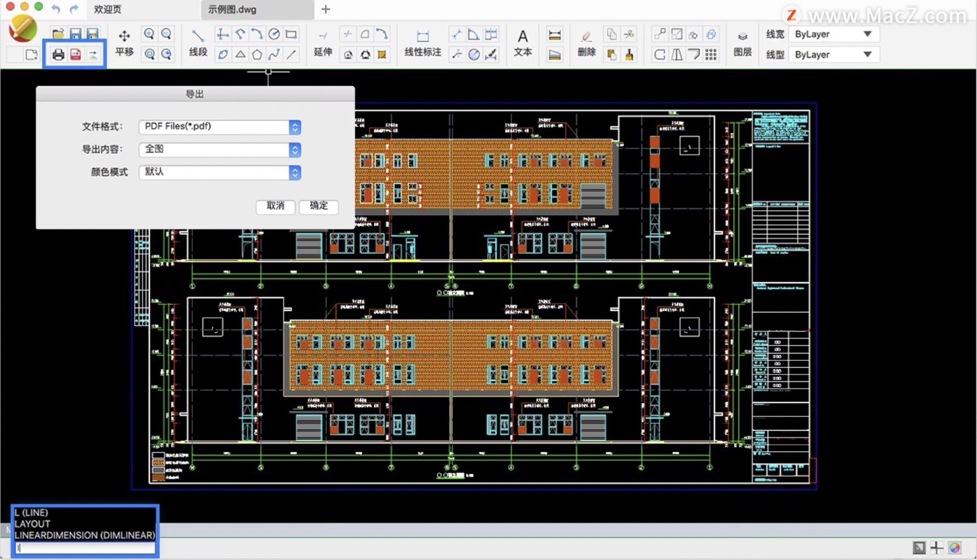This screenshot has width=977, height=560.
Task: Select the ellipse drawing tool
Action: click(x=223, y=54)
